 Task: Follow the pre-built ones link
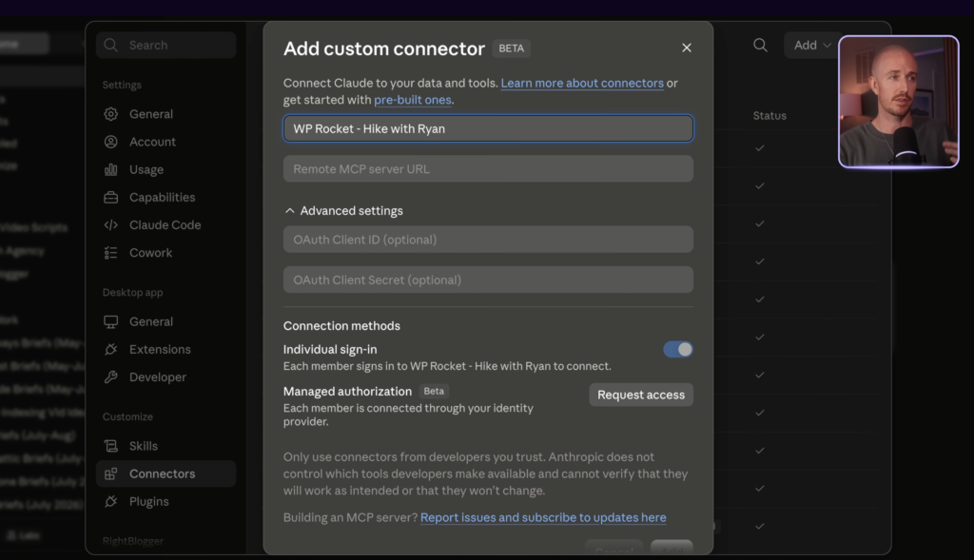(413, 100)
